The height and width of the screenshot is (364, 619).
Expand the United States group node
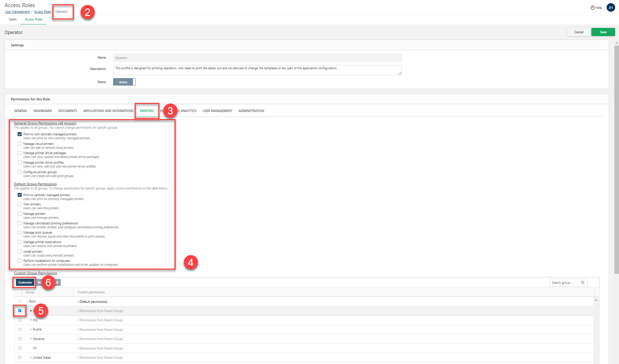(x=31, y=358)
